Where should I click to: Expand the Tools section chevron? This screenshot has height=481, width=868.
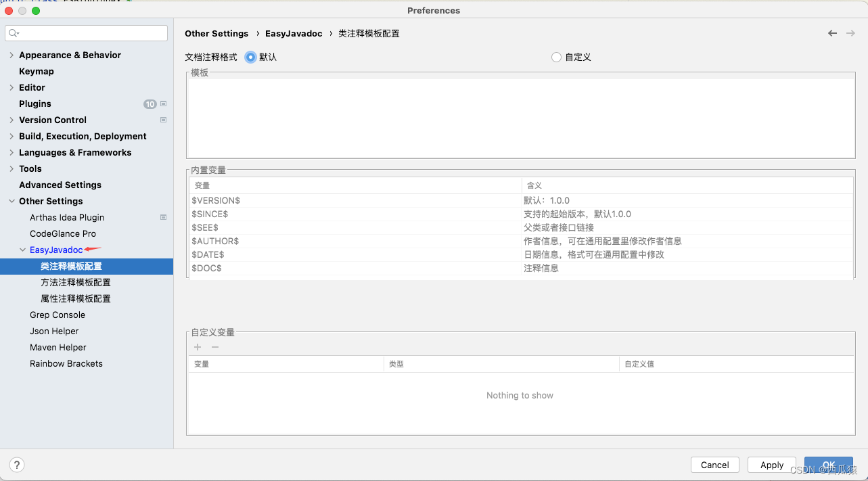tap(12, 168)
